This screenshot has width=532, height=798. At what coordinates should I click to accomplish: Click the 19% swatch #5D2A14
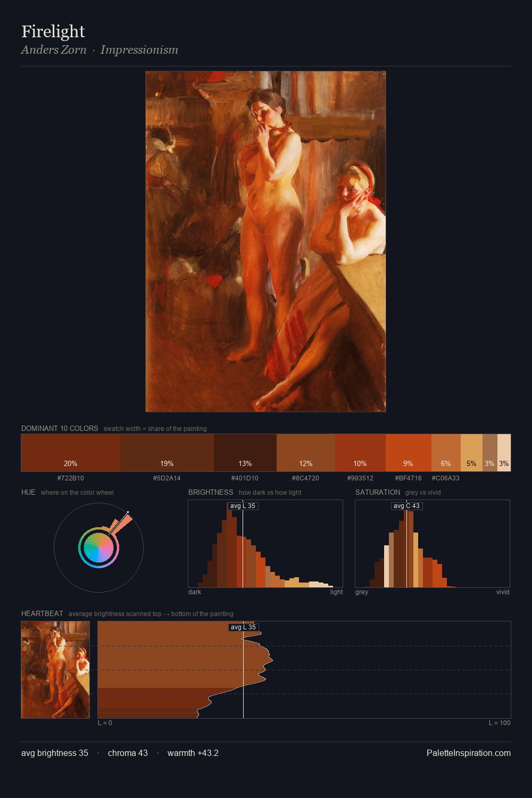[167, 453]
